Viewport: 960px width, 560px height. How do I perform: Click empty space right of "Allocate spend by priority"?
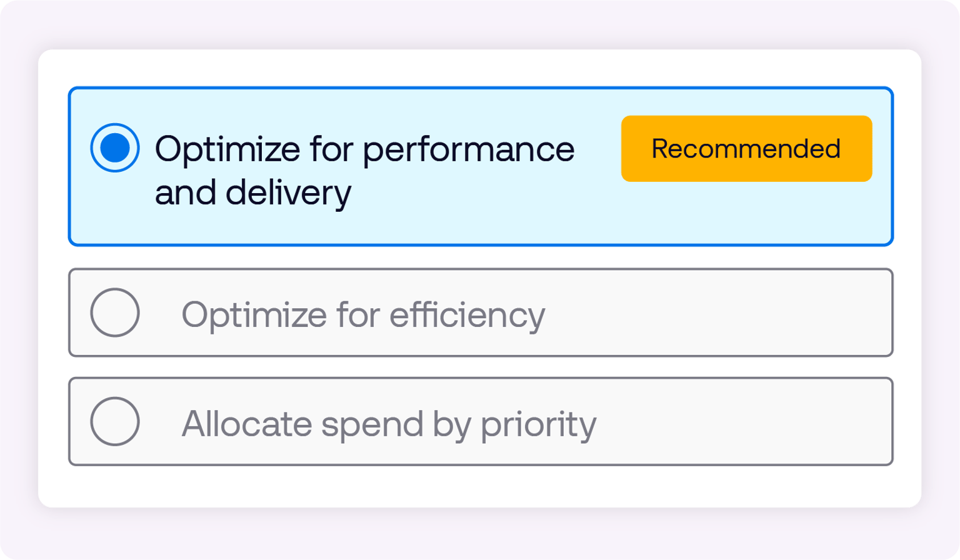(744, 422)
